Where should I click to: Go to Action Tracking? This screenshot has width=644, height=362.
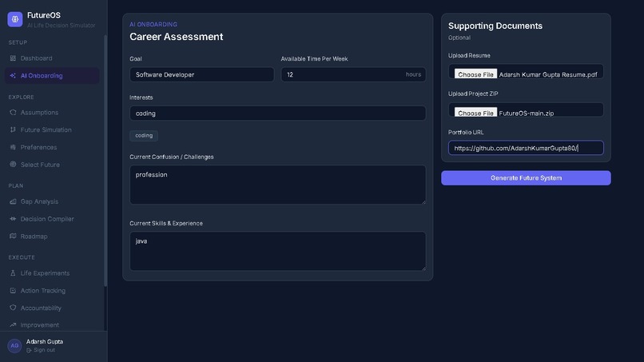[x=52, y=291]
